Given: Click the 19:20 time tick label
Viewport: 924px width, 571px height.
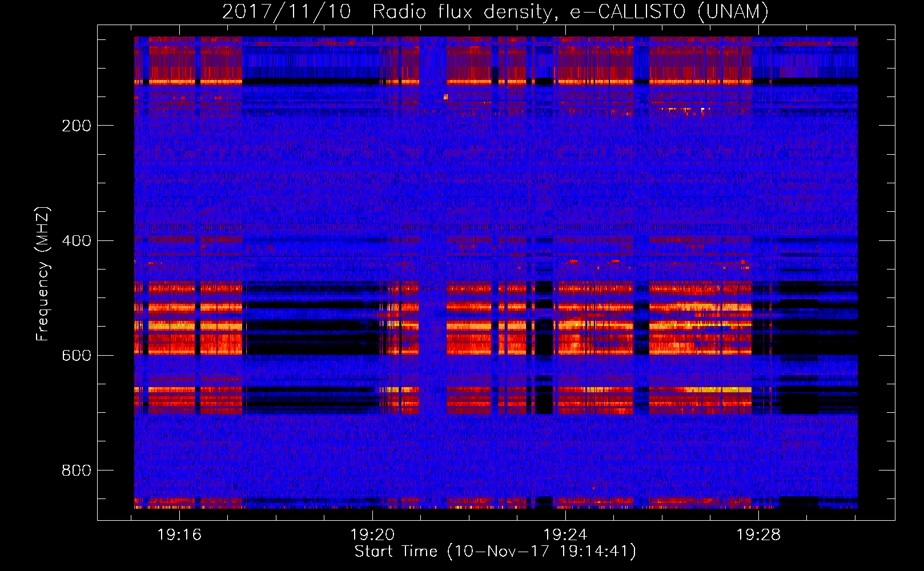Looking at the screenshot, I should pos(372,535).
